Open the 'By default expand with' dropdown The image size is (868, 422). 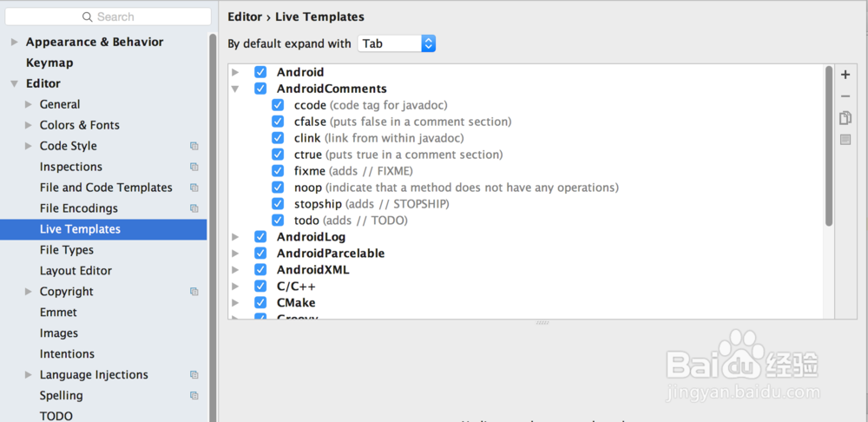coord(397,43)
